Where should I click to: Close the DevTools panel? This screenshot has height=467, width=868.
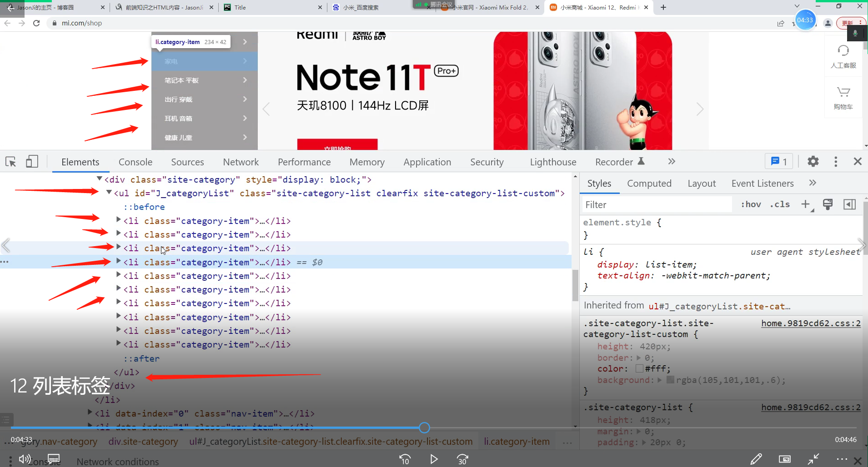(858, 161)
